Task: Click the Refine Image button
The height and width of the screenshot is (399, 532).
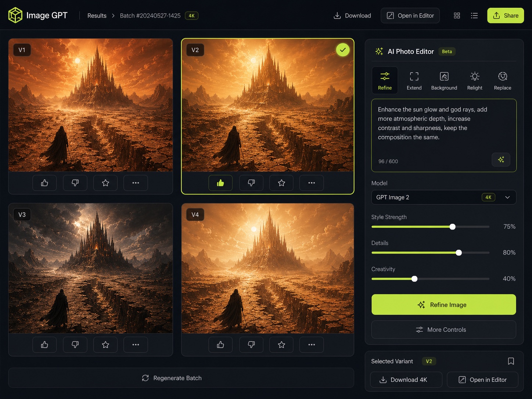Action: point(444,305)
